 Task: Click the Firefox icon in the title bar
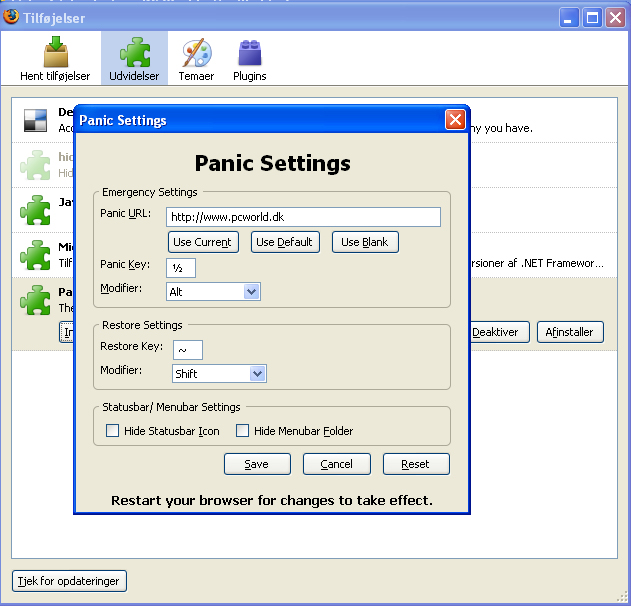(x=10, y=17)
